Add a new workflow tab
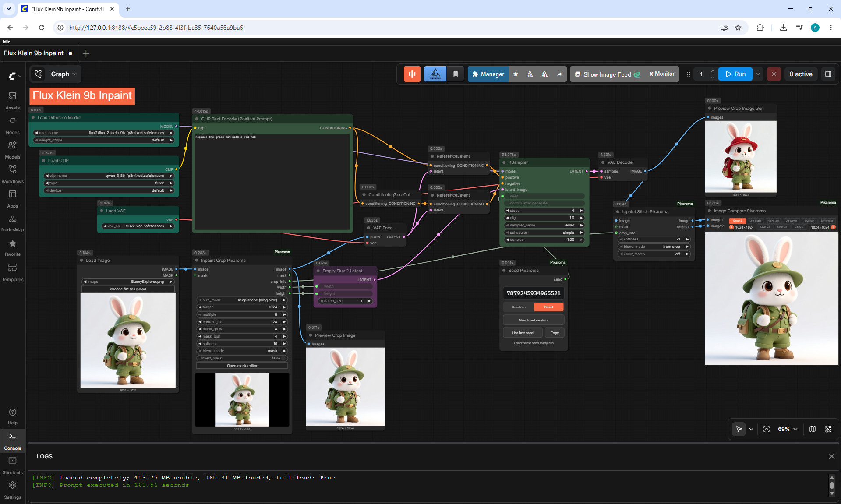Viewport: 841px width, 504px height. [x=86, y=53]
